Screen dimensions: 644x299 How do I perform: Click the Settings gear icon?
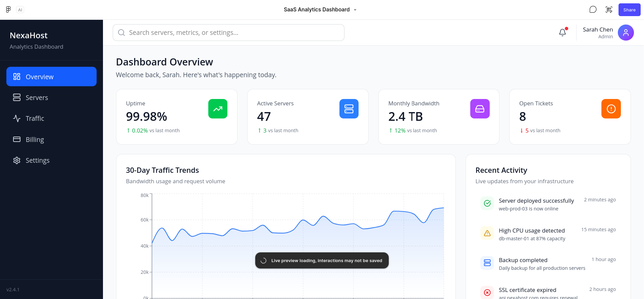click(x=17, y=160)
